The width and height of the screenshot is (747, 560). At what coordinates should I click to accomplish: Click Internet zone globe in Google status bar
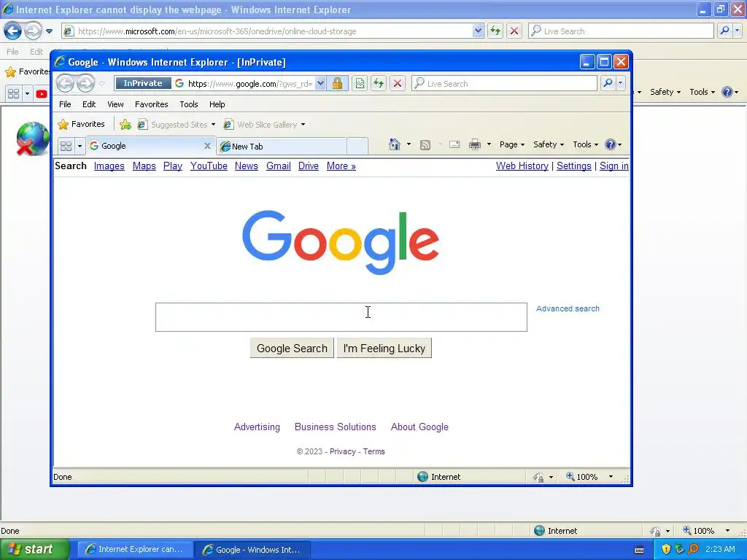pyautogui.click(x=422, y=477)
